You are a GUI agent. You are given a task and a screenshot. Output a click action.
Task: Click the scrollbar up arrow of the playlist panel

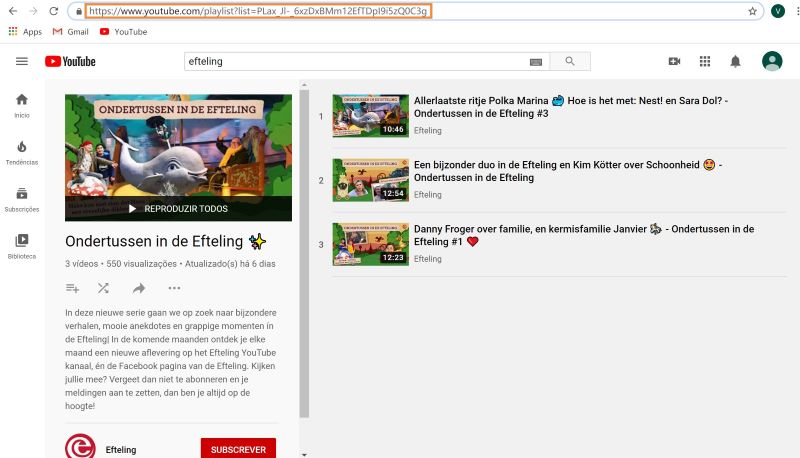tap(305, 85)
